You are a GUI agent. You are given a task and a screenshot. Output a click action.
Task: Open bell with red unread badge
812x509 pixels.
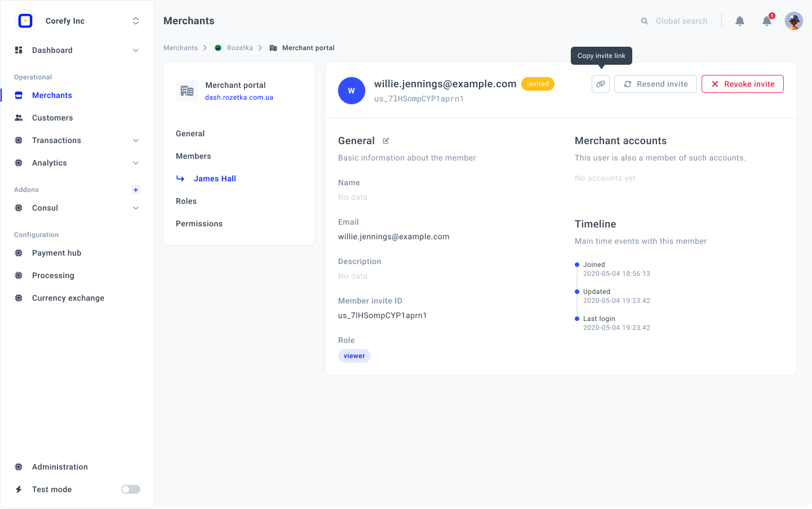pos(767,21)
